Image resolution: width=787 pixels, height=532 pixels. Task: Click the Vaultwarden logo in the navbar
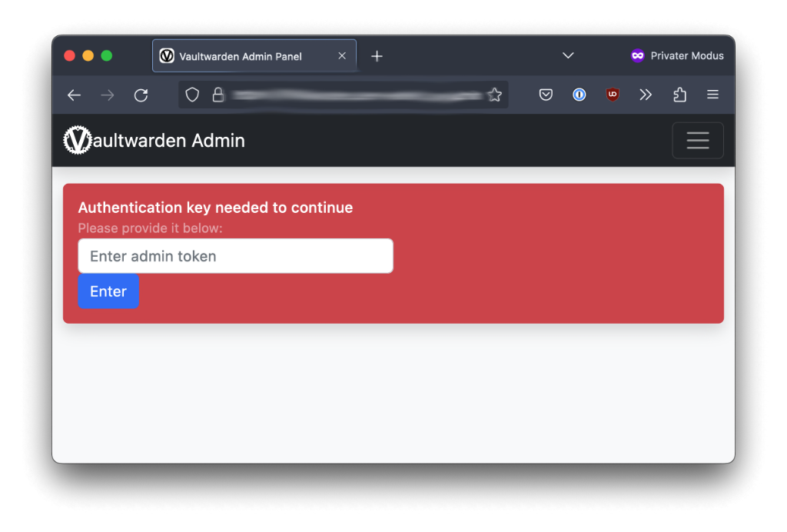(77, 140)
